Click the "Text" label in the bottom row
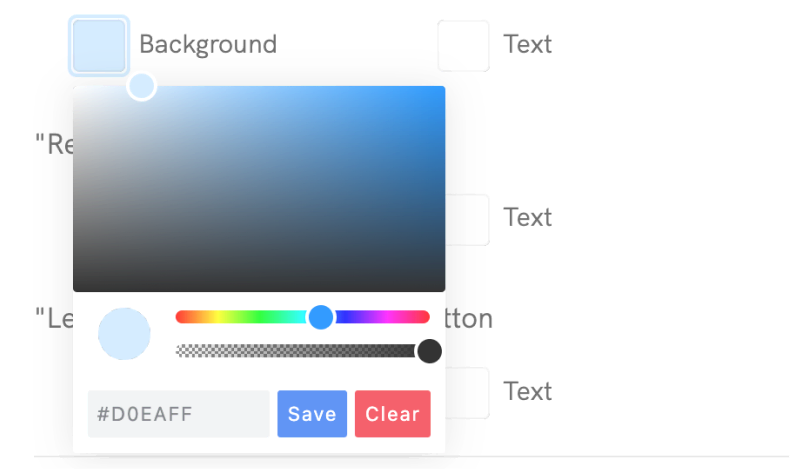The height and width of the screenshot is (469, 808). tap(527, 391)
